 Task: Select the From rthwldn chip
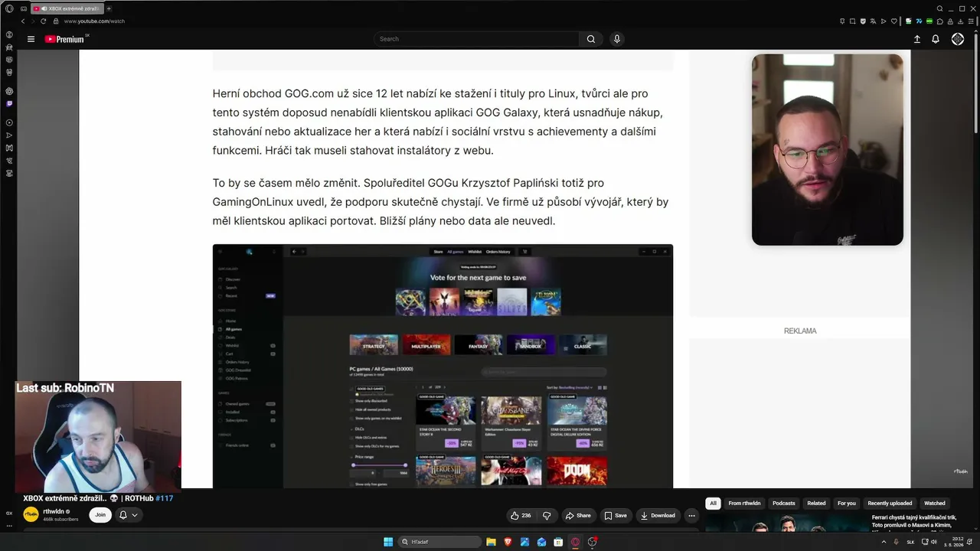pos(744,504)
